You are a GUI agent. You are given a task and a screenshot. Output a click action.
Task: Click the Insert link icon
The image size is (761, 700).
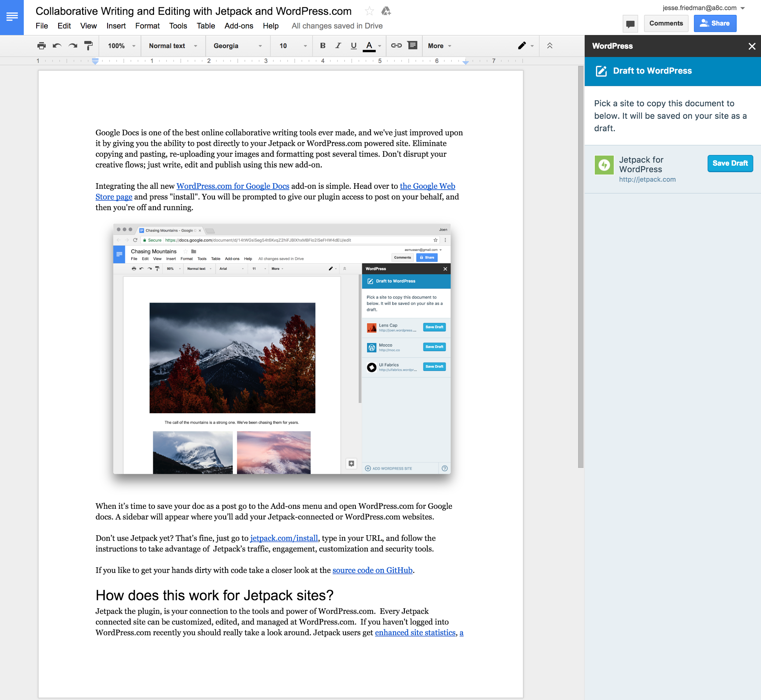tap(396, 45)
